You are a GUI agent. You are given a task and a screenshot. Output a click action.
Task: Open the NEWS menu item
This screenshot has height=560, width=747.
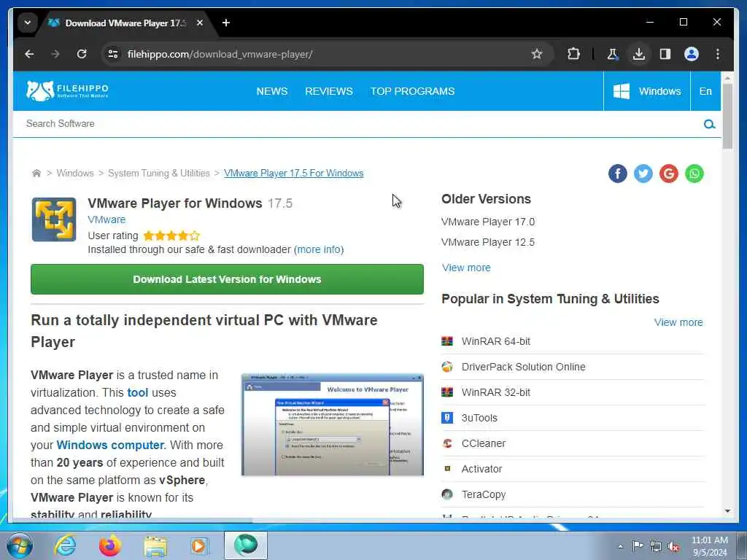point(272,91)
